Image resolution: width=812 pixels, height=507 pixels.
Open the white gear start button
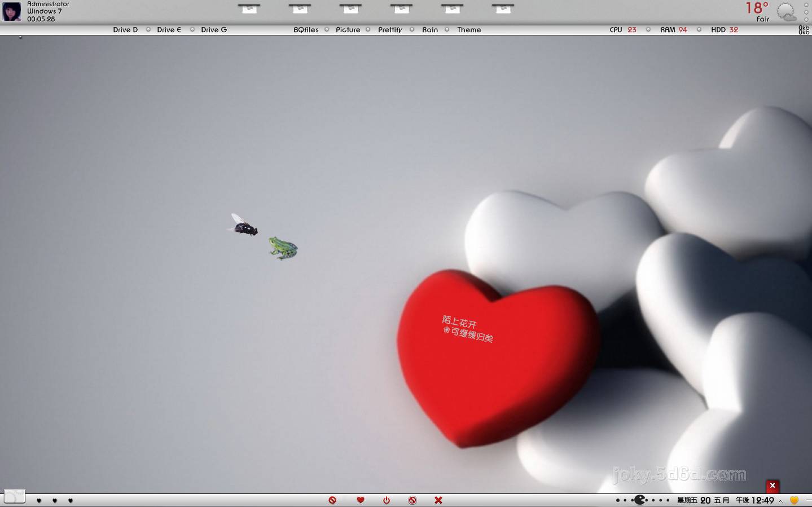point(15,496)
